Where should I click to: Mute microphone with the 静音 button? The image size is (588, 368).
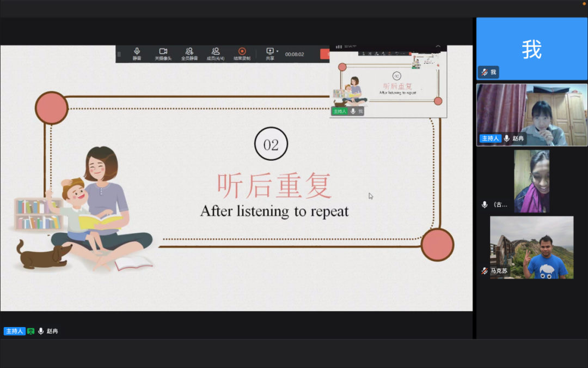point(137,53)
